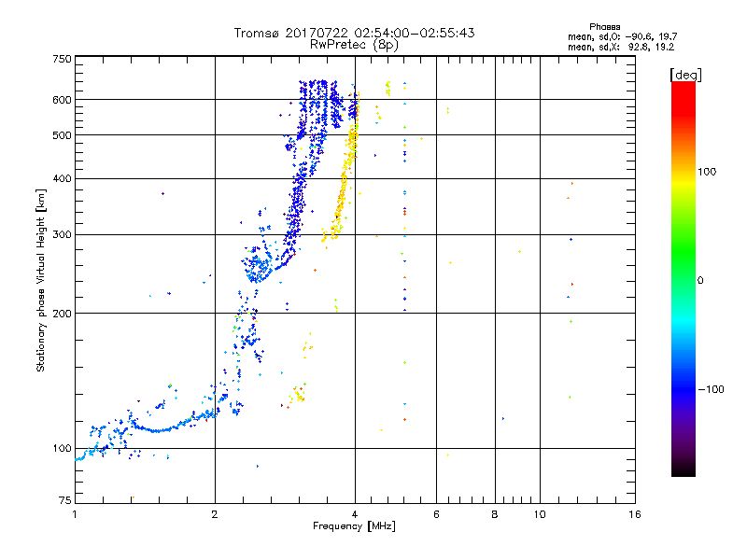Viewport: 747px width, 560px height.
Task: Click the "Phases" heading at top right
Action: (604, 27)
